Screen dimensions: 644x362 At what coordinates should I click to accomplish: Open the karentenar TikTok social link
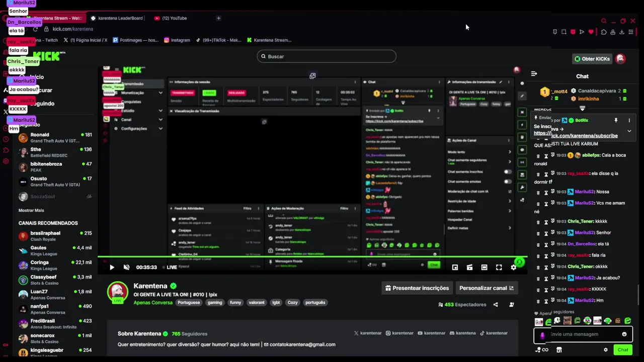point(494,333)
